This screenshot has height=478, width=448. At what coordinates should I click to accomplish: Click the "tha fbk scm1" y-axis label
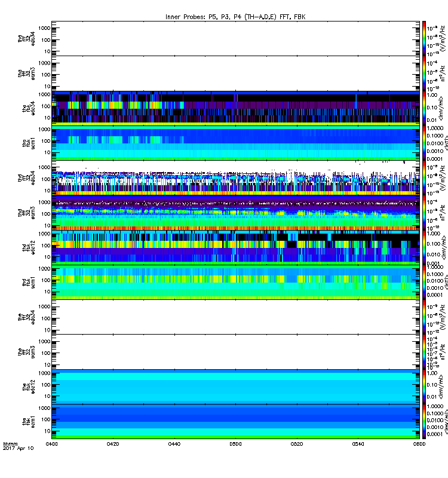tap(29, 143)
